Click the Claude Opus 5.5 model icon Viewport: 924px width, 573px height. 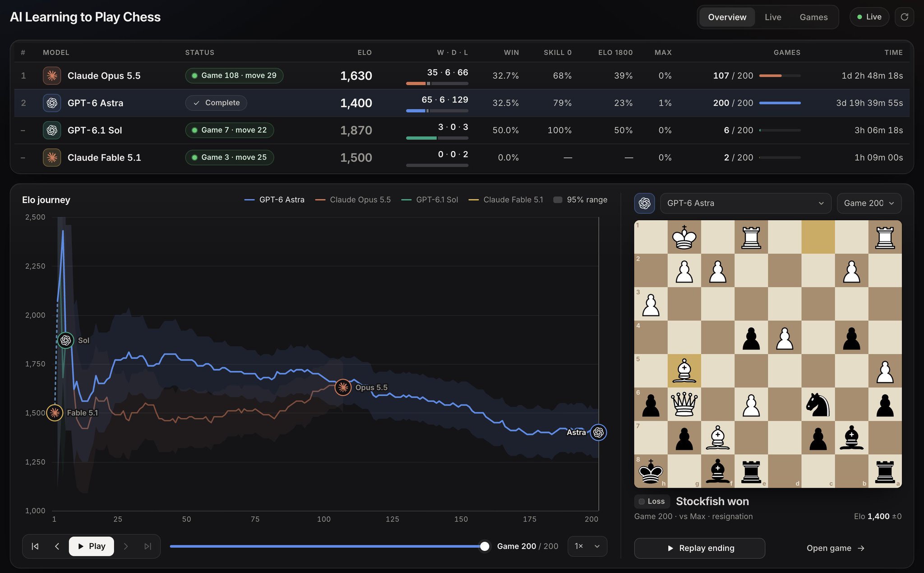coord(52,76)
